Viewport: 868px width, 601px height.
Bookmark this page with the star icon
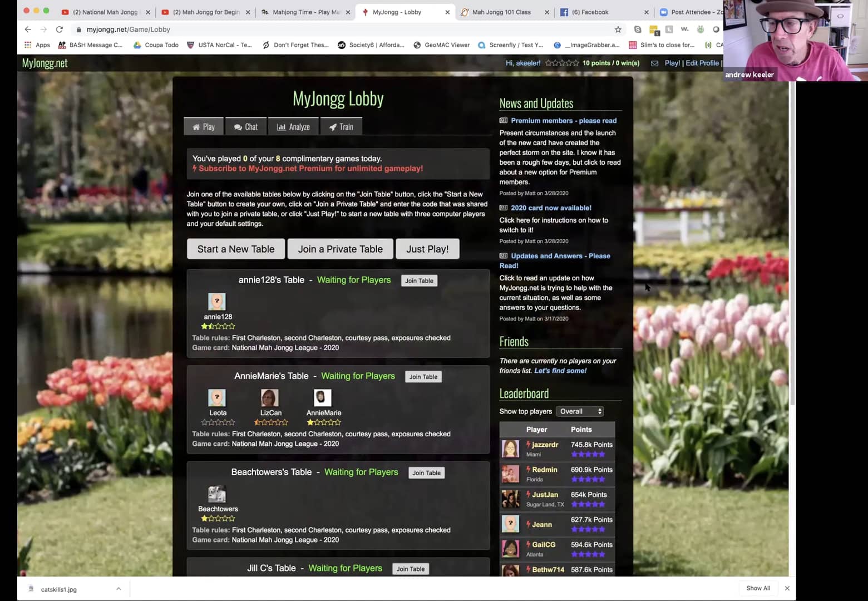coord(618,29)
